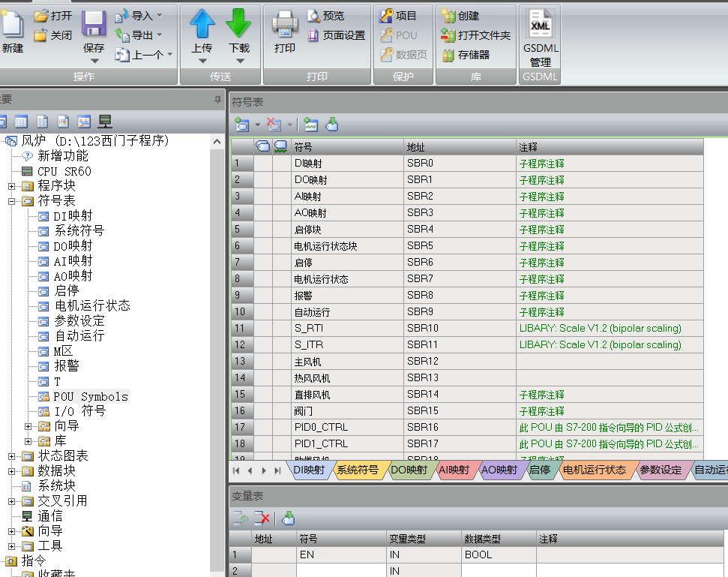Collapse the 符号表 tree node
The width and height of the screenshot is (728, 577).
[x=12, y=201]
